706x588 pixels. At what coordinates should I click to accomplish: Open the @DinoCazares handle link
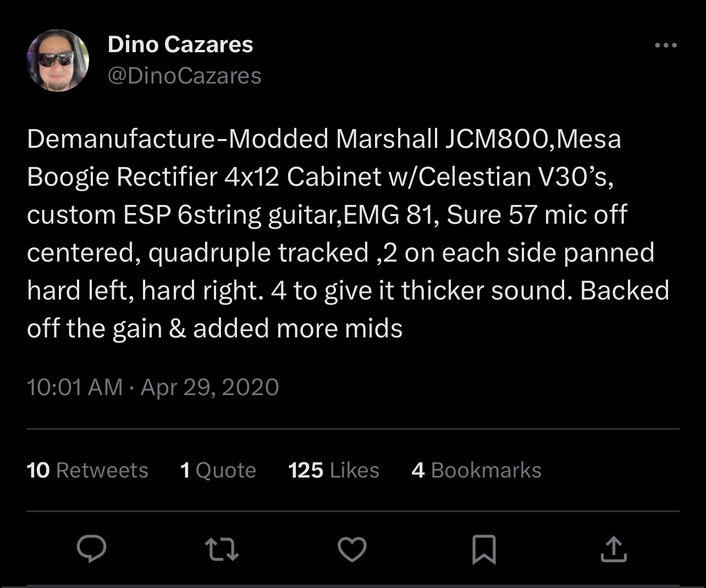click(184, 76)
